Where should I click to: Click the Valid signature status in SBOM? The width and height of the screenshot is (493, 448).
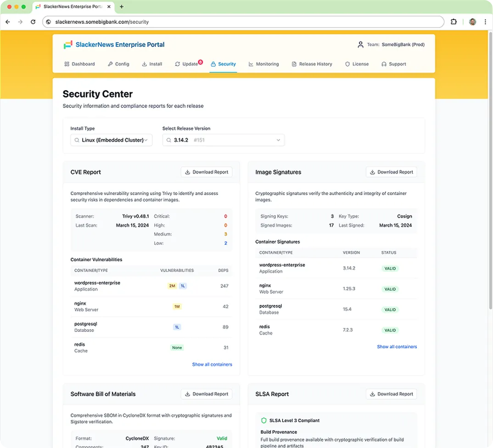[222, 438]
